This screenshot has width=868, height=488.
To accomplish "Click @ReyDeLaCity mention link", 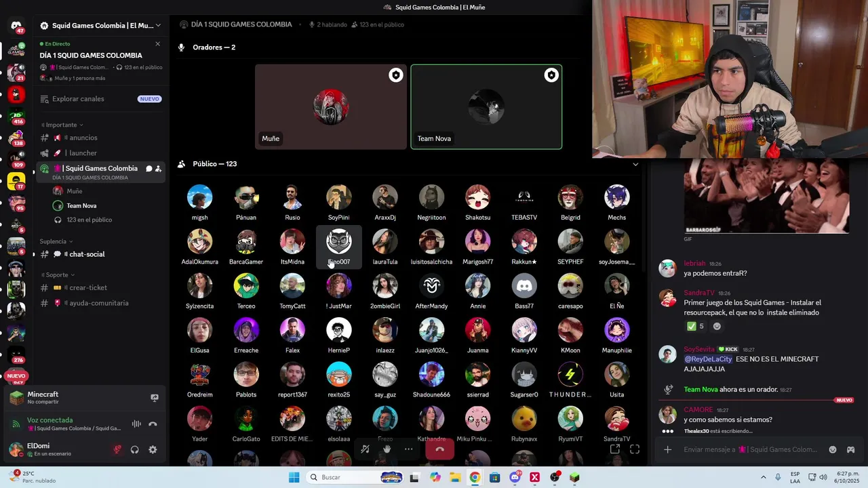I will (x=708, y=359).
